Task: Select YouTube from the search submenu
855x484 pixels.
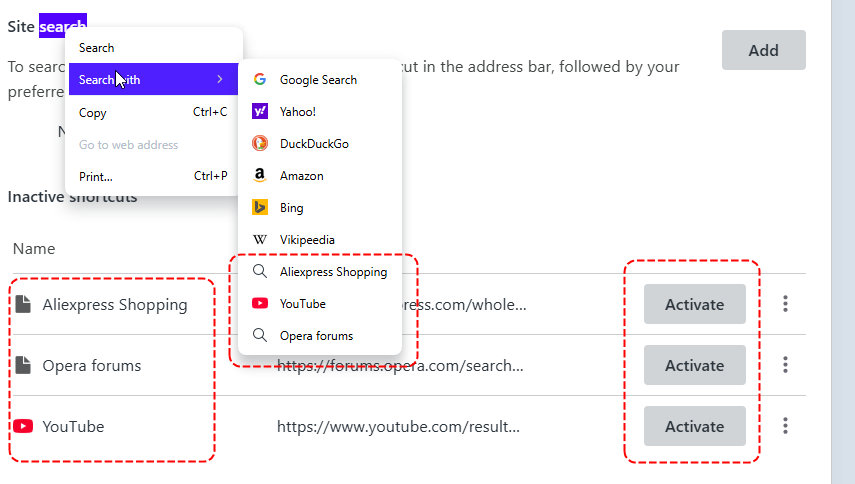Action: (x=320, y=303)
